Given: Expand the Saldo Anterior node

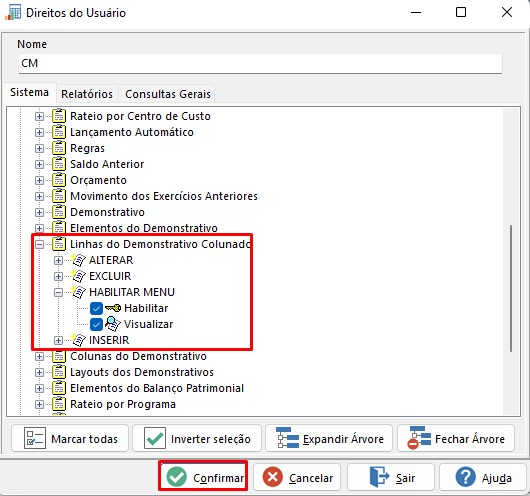Looking at the screenshot, I should [x=40, y=164].
